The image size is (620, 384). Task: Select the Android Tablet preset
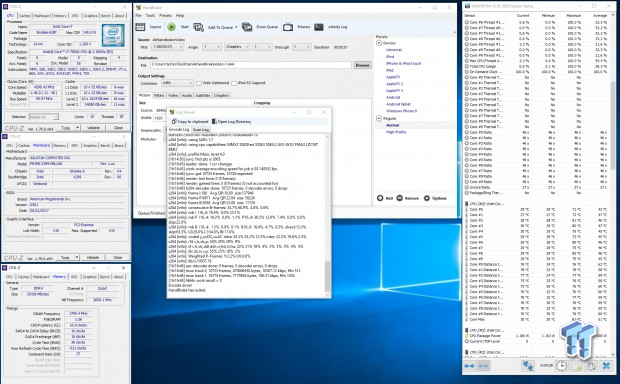coord(398,104)
